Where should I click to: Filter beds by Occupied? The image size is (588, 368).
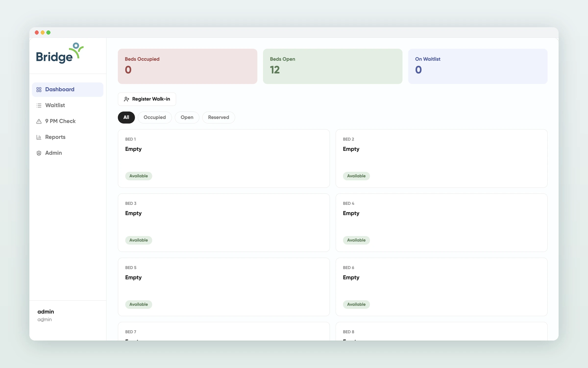pyautogui.click(x=155, y=118)
